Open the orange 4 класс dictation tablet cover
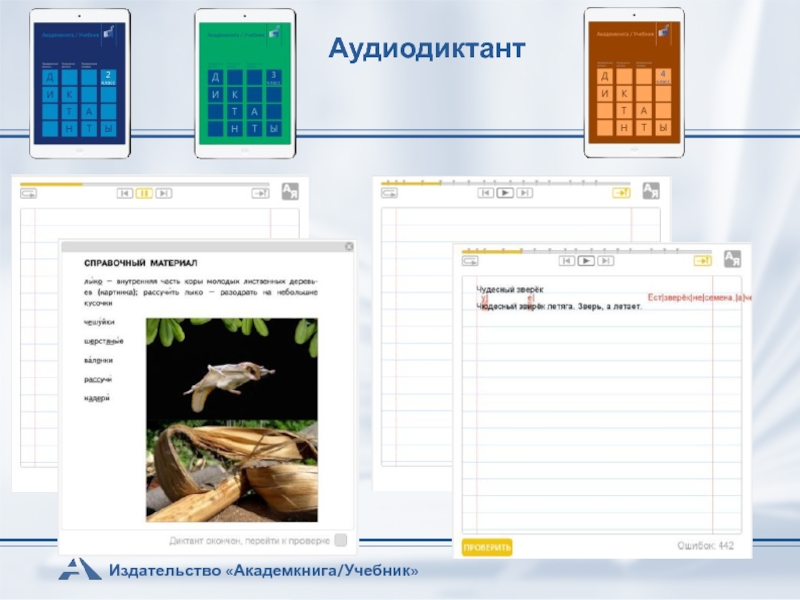Image resolution: width=800 pixels, height=600 pixels. (x=633, y=83)
